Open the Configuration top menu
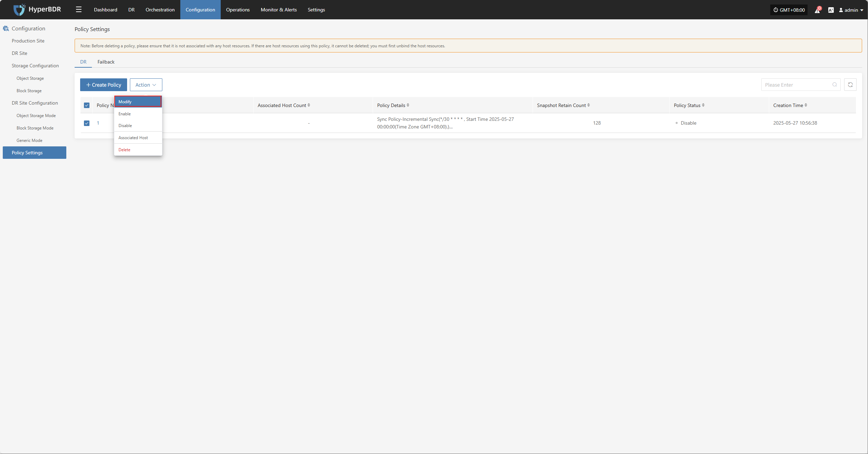Screen dimensions: 868x454 pyautogui.click(x=200, y=10)
